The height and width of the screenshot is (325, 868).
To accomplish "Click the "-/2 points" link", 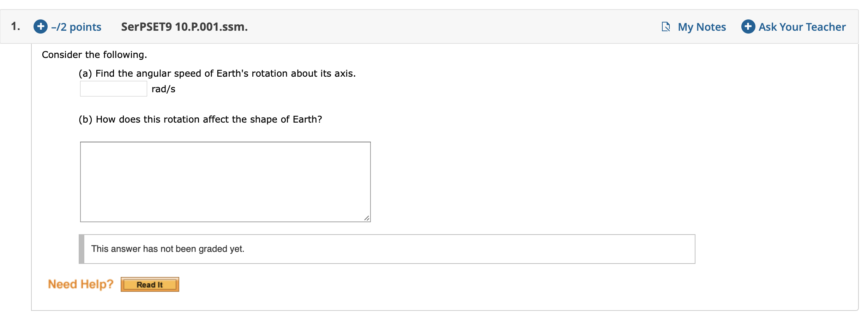I will (76, 27).
